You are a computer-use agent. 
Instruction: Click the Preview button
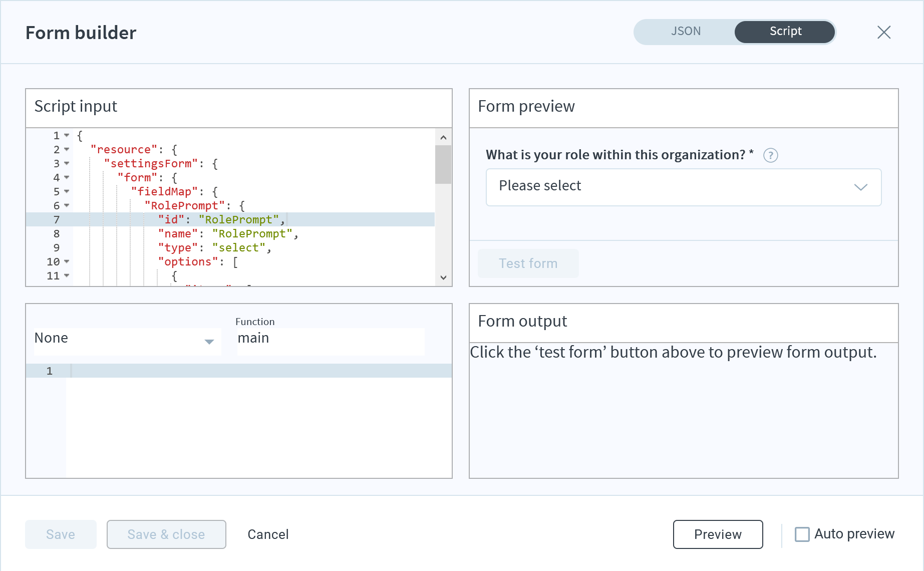tap(718, 534)
